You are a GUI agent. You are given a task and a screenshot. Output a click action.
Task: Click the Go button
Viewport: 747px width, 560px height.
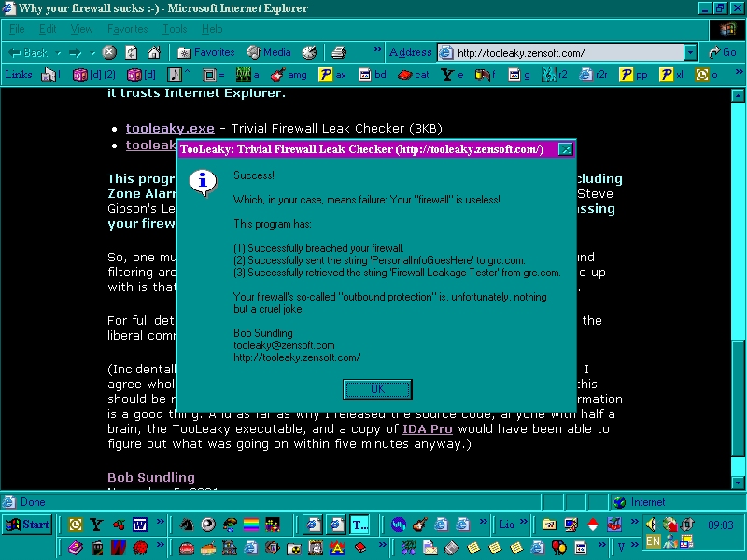(723, 52)
